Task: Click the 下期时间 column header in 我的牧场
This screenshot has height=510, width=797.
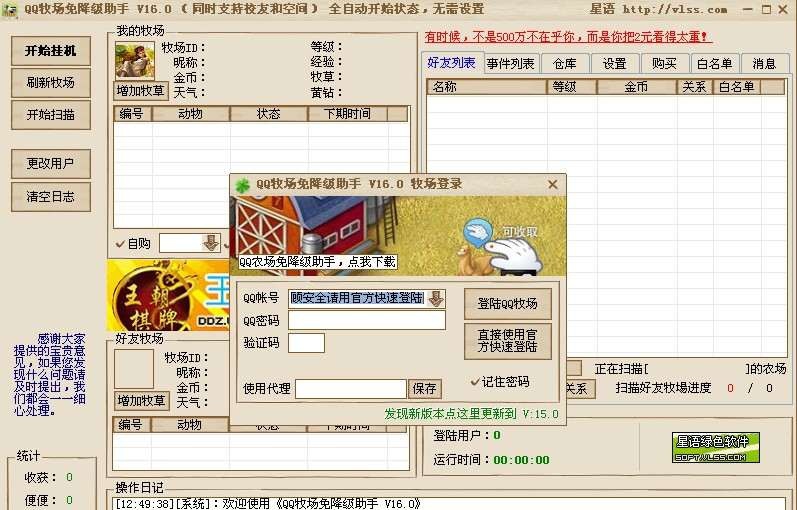Action: pyautogui.click(x=348, y=113)
